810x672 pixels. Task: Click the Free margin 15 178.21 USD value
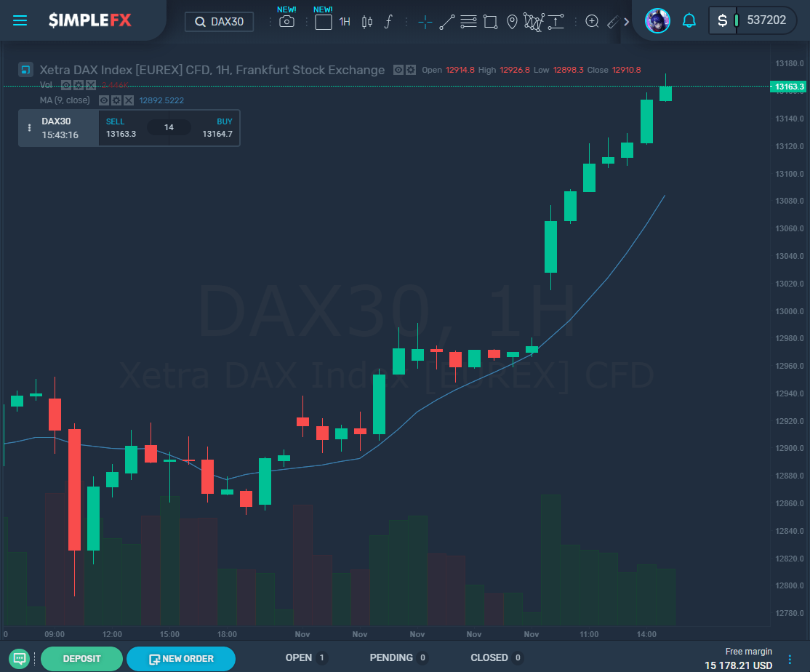(738, 665)
